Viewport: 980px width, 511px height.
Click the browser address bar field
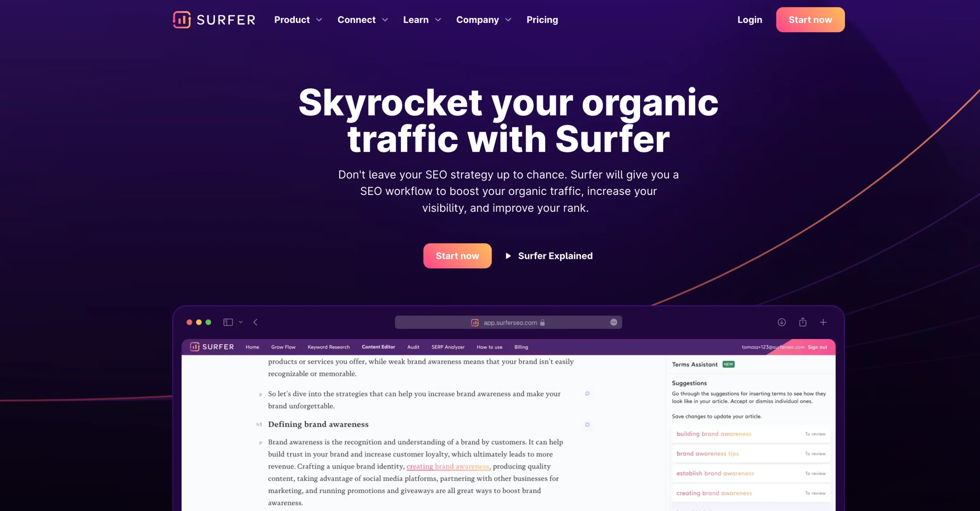click(508, 322)
